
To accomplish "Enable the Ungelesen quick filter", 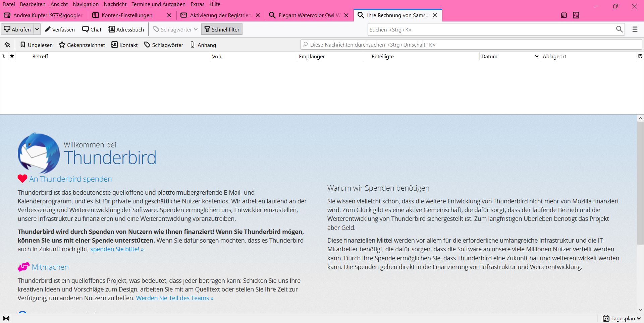I will click(x=36, y=45).
